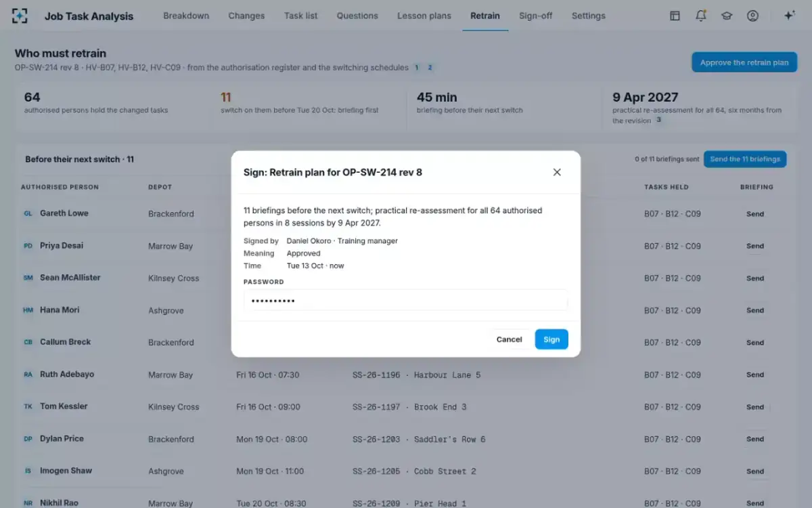Viewport: 812px width, 508px height.
Task: Click Mon 19 Oct 08:00 time
Action: coord(271,439)
